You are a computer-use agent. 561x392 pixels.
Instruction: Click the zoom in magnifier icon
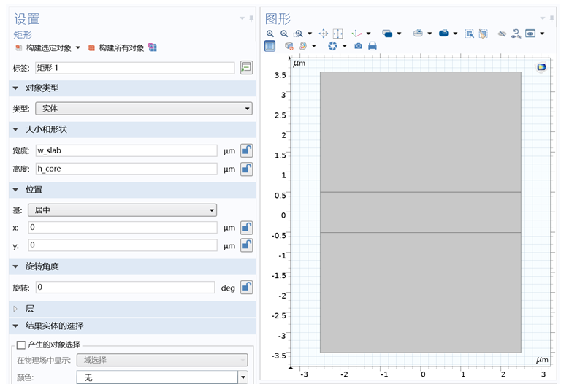pos(270,34)
